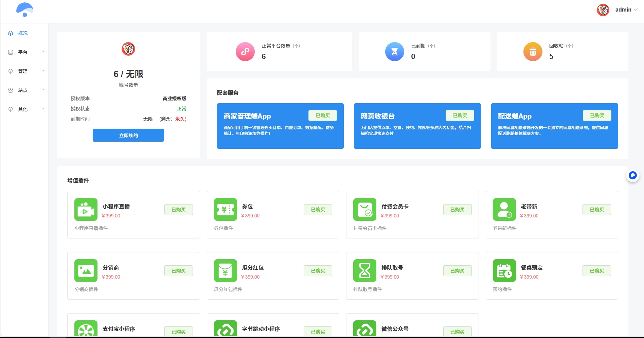644x338 pixels.
Task: Click the blue hourglass 已到期 icon
Action: [395, 52]
